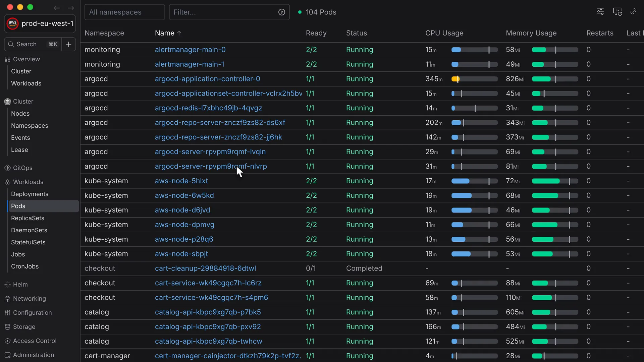Click the monitor refresh icon in header

617,12
